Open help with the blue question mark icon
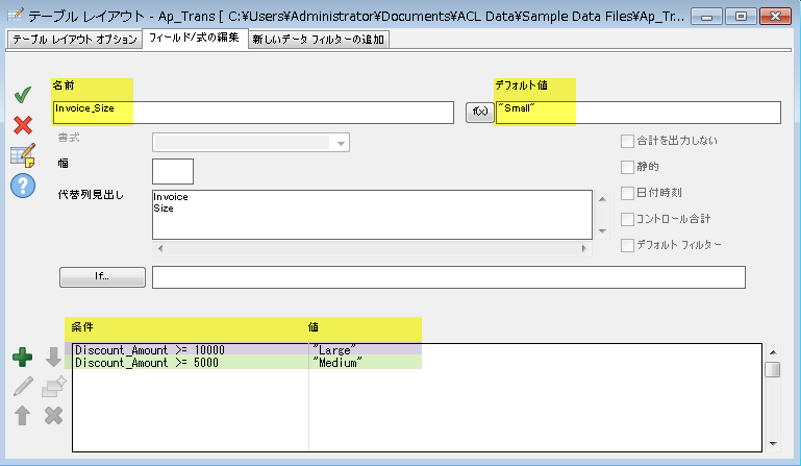Viewport: 801px width, 466px height. (x=22, y=185)
